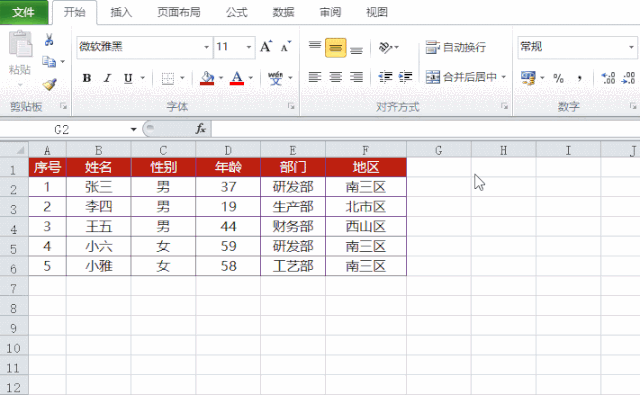Switch to the 视图 tab

click(376, 12)
